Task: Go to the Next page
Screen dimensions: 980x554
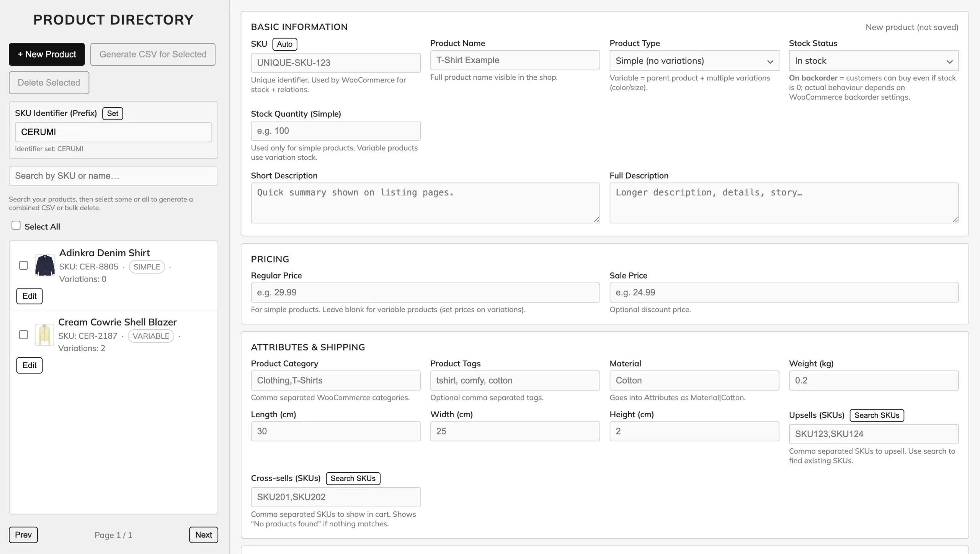Action: (x=203, y=535)
